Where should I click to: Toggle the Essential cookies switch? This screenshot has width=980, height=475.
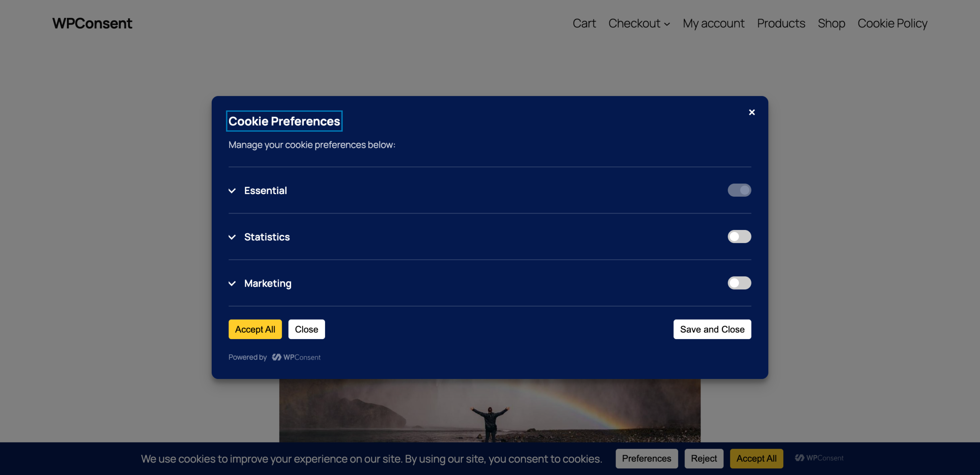pos(739,190)
